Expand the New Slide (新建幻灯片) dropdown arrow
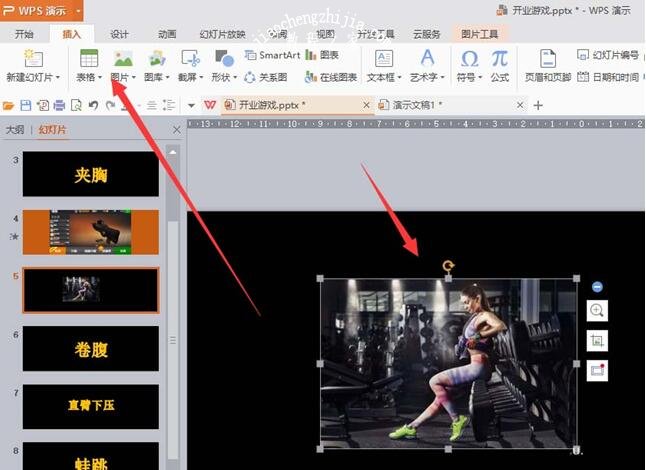 pos(58,77)
